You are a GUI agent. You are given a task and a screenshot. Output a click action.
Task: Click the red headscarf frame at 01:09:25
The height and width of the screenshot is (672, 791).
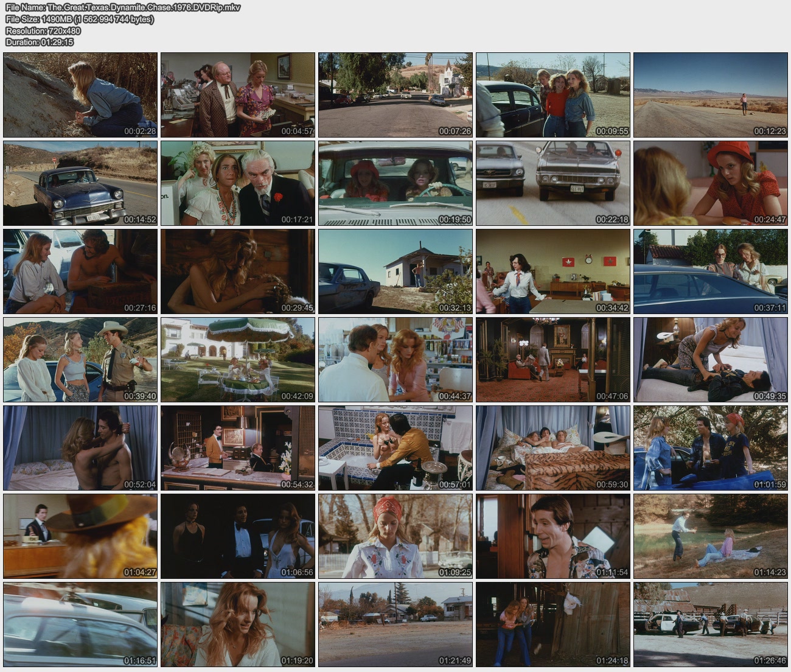coord(395,536)
